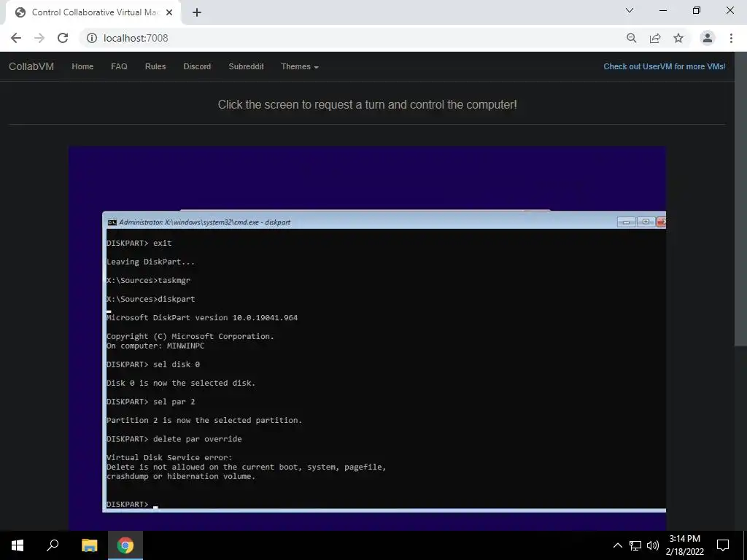Open the volume tray icon

(x=653, y=545)
